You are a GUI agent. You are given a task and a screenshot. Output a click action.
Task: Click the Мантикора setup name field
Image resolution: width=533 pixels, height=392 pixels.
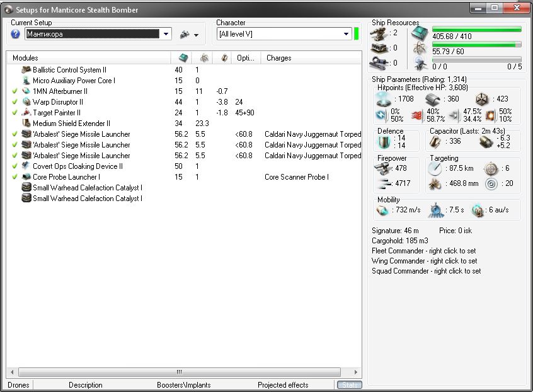[x=92, y=34]
